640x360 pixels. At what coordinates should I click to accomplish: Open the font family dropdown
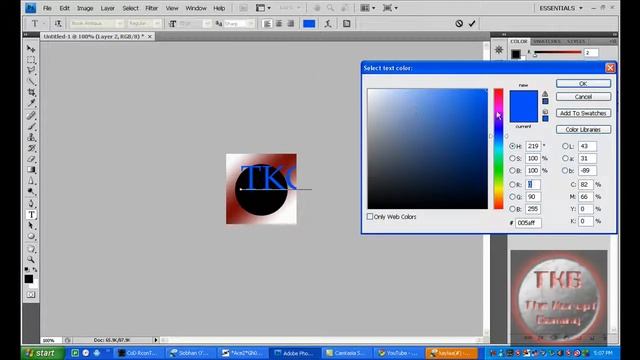pyautogui.click(x=119, y=24)
